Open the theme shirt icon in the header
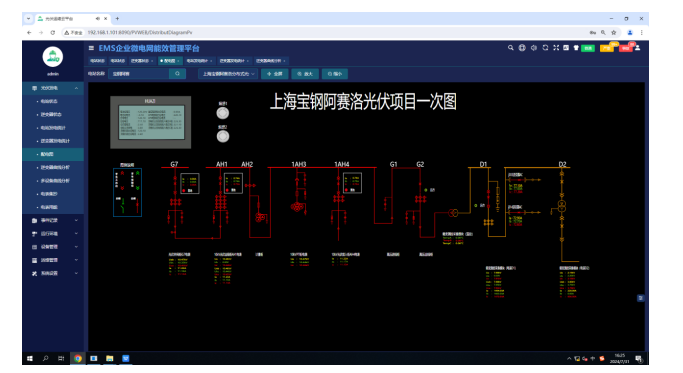This screenshot has height=373, width=683. coord(576,48)
